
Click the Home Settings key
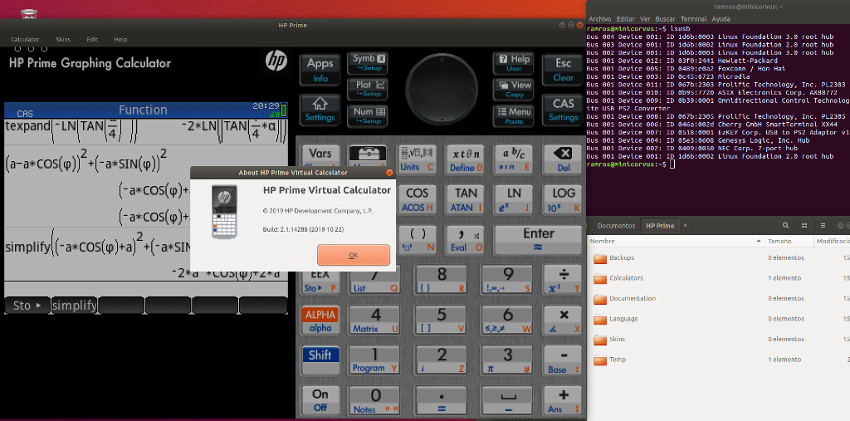tap(320, 110)
